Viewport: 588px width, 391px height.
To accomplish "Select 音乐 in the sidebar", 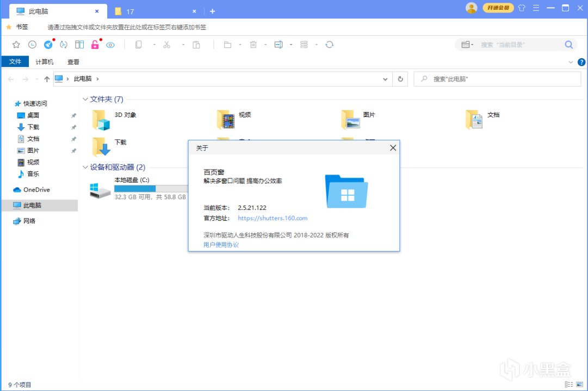I will [x=33, y=173].
